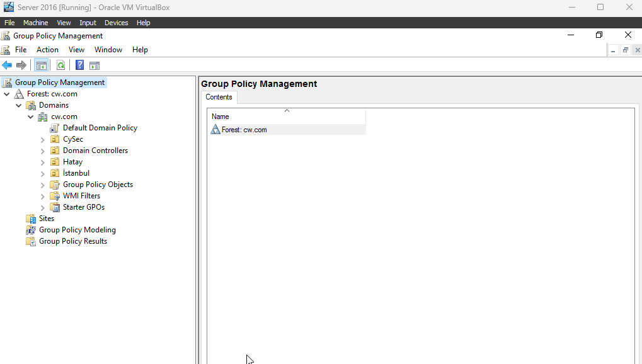642x364 pixels.
Task: Click the Default Domain Policy GPO link icon
Action: tap(54, 128)
